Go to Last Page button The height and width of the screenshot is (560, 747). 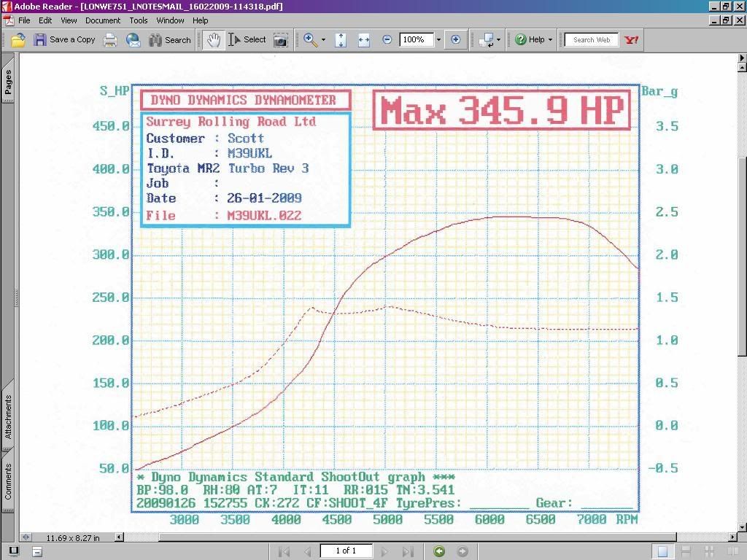tap(408, 551)
